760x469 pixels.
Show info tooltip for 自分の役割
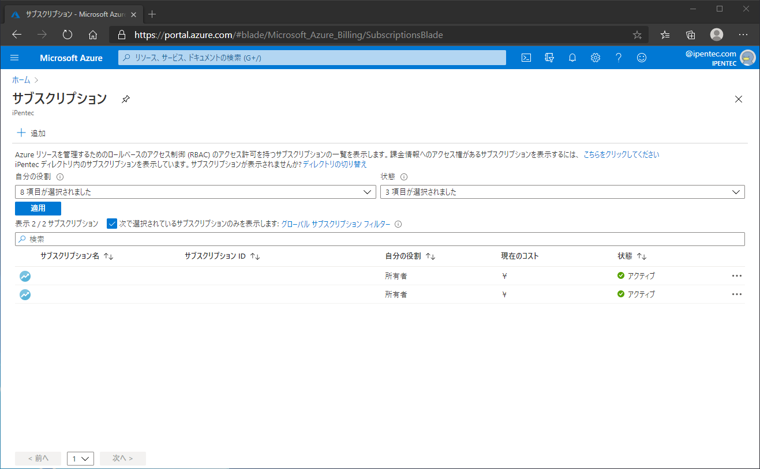click(60, 177)
